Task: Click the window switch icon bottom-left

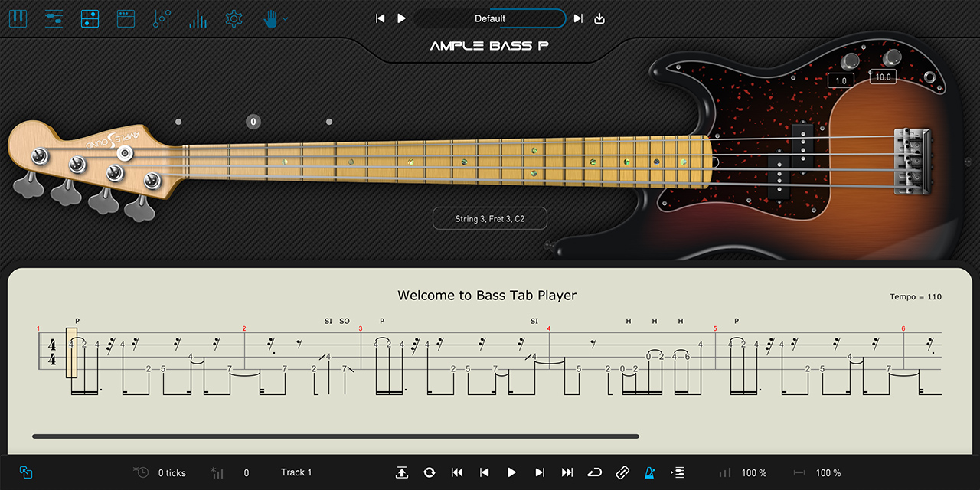Action: tap(26, 472)
